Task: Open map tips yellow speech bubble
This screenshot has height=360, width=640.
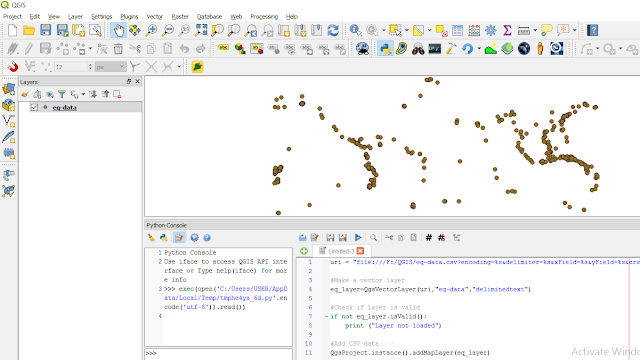Action: click(546, 30)
